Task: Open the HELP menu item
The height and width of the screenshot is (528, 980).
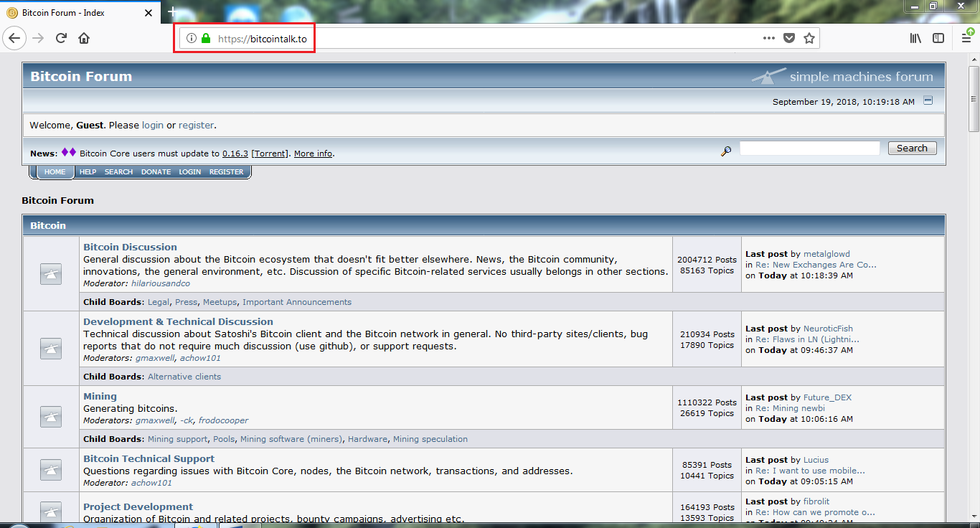Action: point(88,172)
